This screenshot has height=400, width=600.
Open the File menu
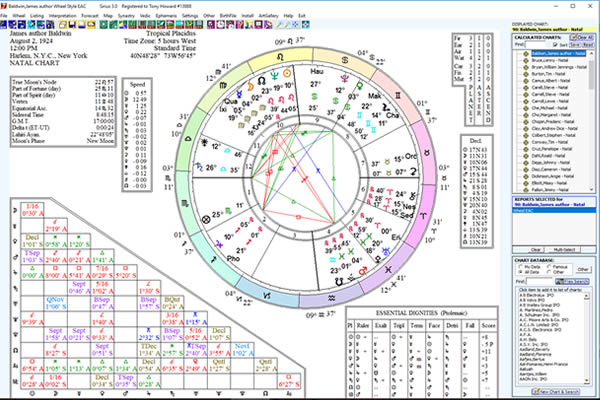[x=3, y=16]
